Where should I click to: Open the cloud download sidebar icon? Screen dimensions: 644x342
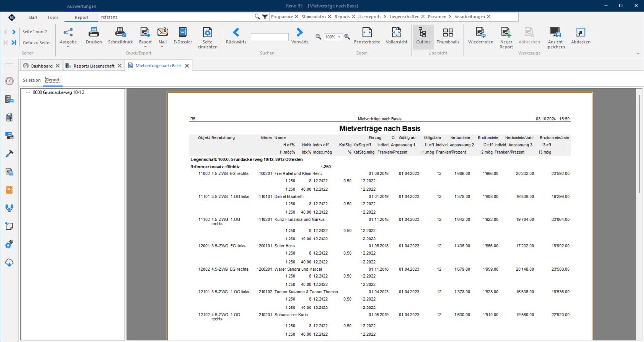click(x=9, y=263)
